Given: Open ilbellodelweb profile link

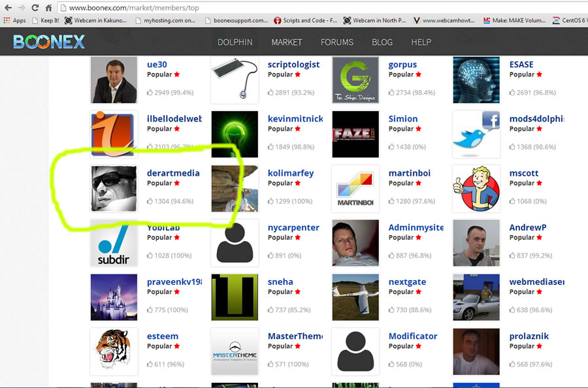Looking at the screenshot, I should (x=174, y=119).
